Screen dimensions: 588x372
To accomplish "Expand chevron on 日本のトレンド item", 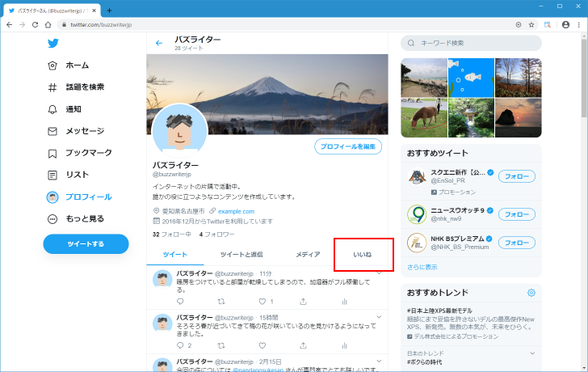I will (x=532, y=353).
